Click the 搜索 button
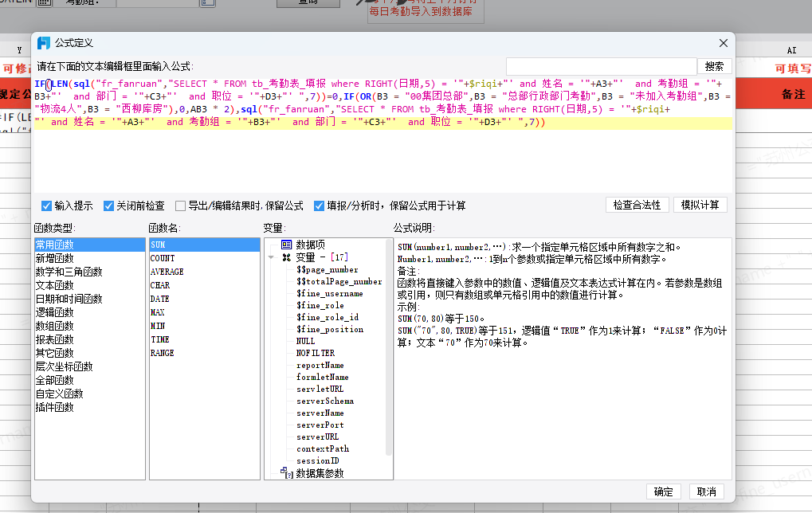Screen dimensions: 812x513 (x=714, y=66)
